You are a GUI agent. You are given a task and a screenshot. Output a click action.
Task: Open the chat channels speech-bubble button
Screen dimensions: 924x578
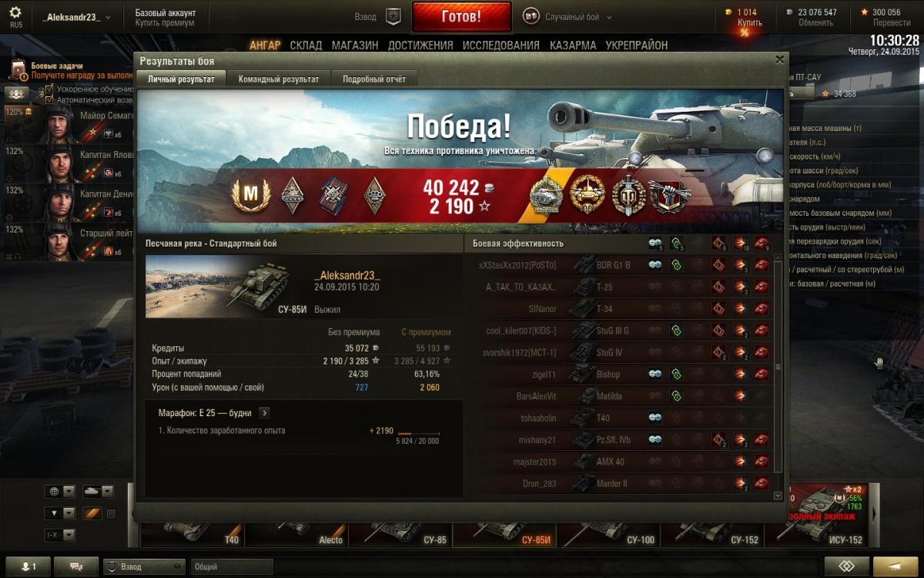coord(76,566)
